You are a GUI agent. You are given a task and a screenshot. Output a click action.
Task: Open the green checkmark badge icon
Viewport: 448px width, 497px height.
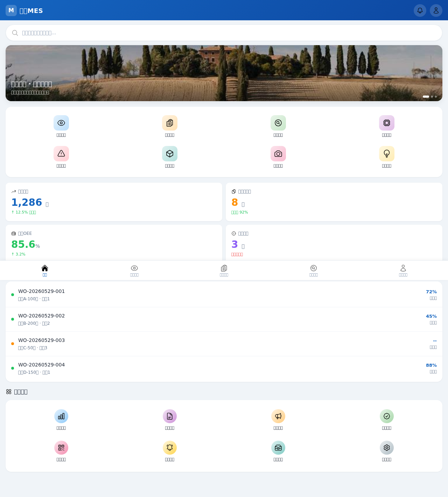point(387,416)
